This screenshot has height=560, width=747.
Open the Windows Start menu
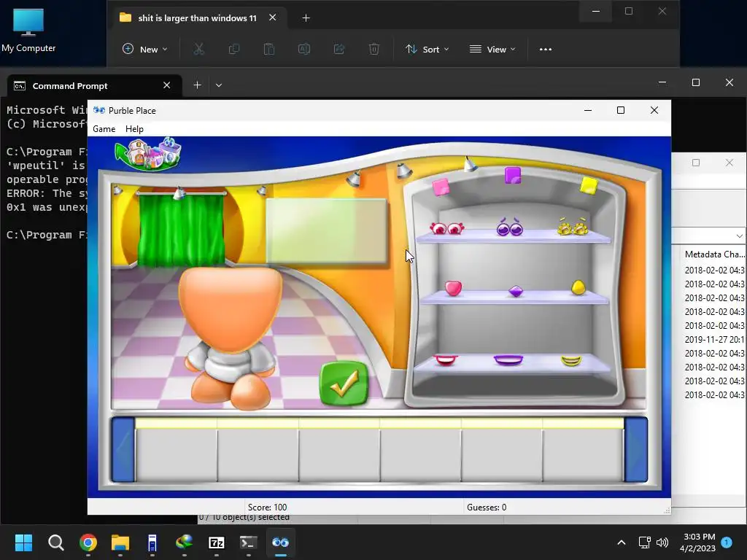point(23,542)
